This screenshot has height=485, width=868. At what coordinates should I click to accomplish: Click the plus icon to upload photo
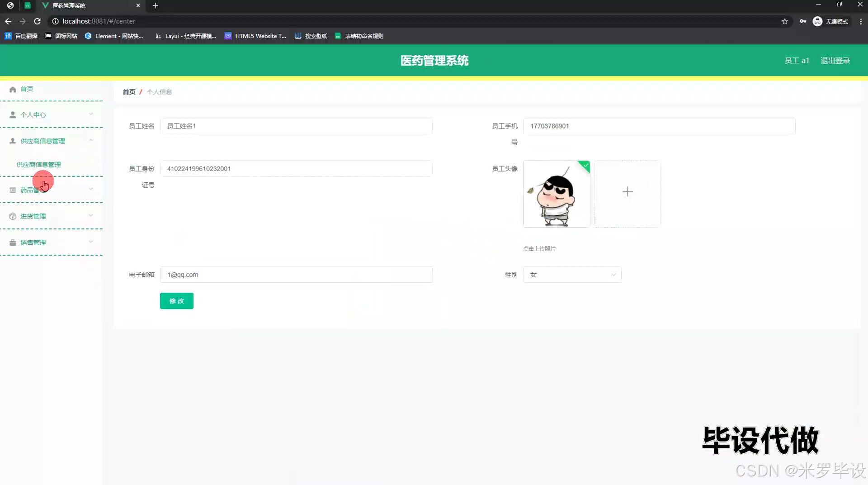627,192
